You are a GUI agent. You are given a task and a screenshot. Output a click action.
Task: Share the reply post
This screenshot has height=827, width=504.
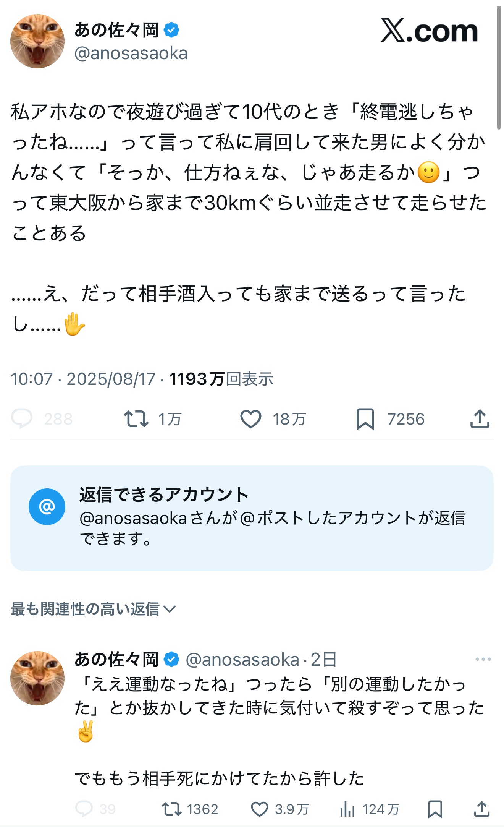(x=481, y=809)
